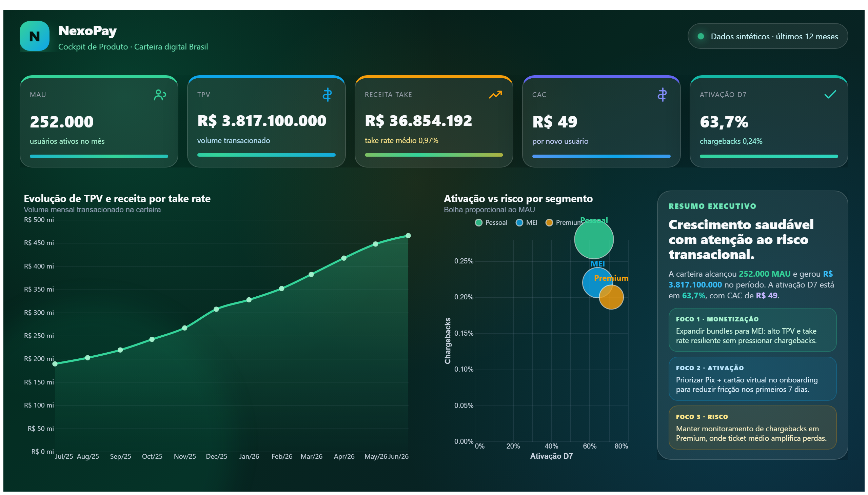The image size is (868, 495).
Task: Select the Dec/25 data point on TPV line
Action: coord(216,309)
